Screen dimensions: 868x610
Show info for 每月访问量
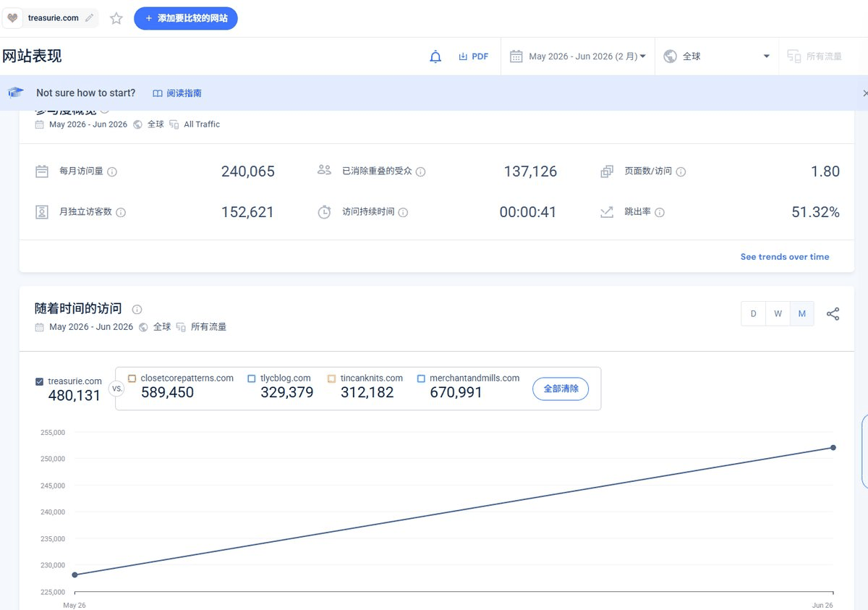click(x=112, y=172)
